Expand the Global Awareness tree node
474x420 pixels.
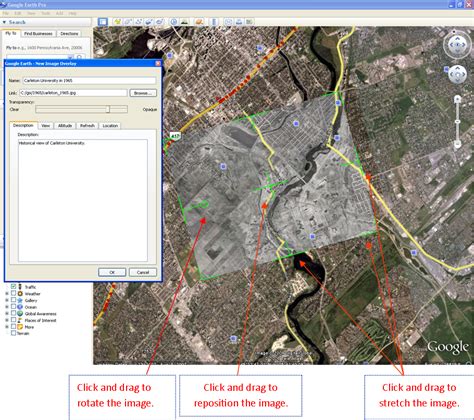[7, 314]
